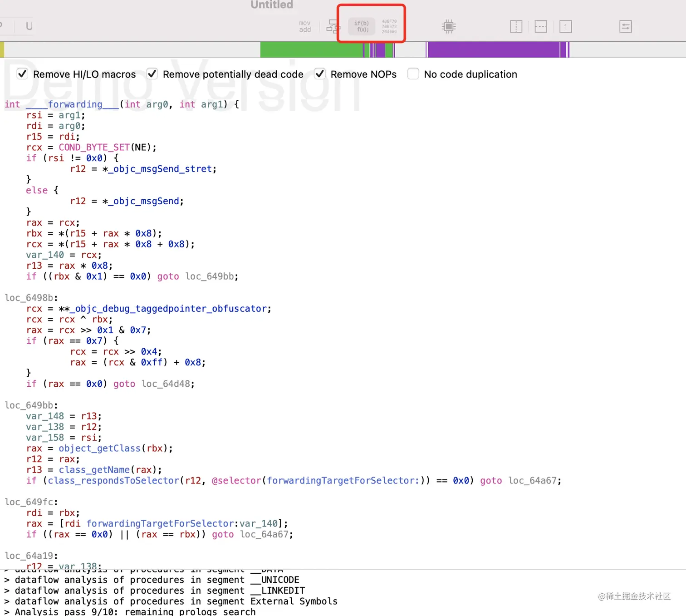This screenshot has height=616, width=686.
Task: Jump to large green segment in navigation bar
Action: 312,49
